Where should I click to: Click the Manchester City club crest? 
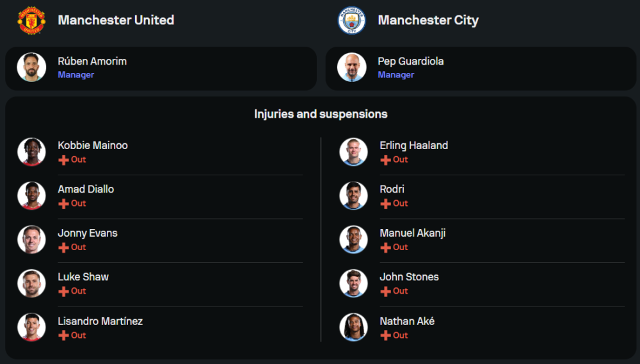(351, 20)
